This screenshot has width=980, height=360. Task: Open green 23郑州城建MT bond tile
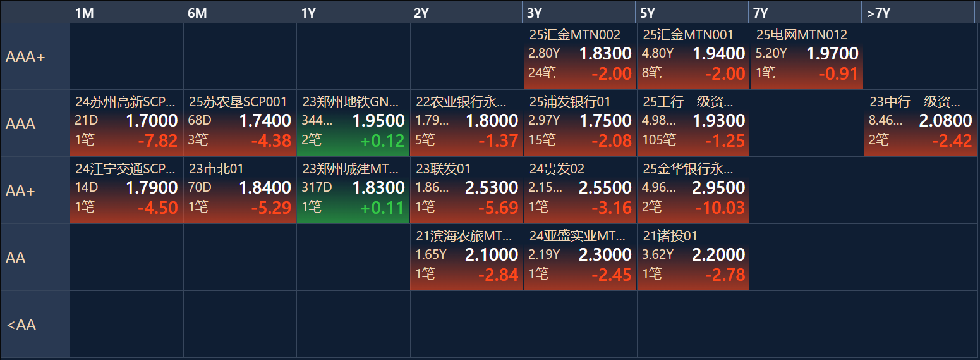click(x=353, y=190)
